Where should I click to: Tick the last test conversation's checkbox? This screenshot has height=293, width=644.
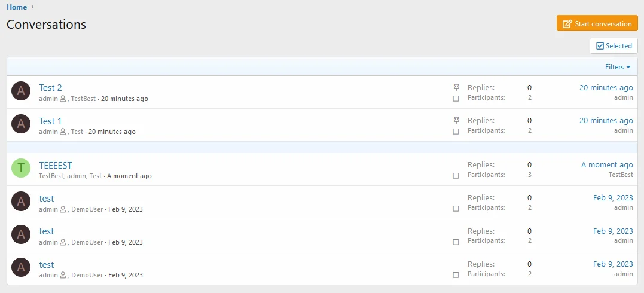[x=456, y=275]
